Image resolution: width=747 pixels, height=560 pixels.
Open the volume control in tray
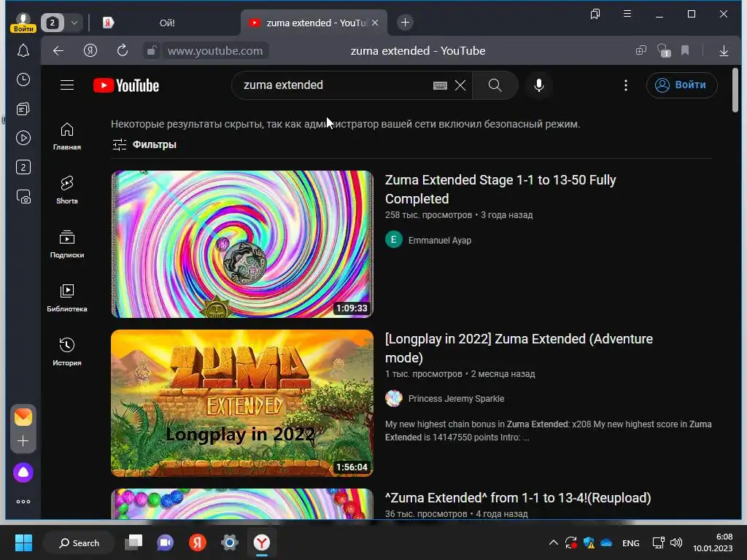[x=676, y=542]
